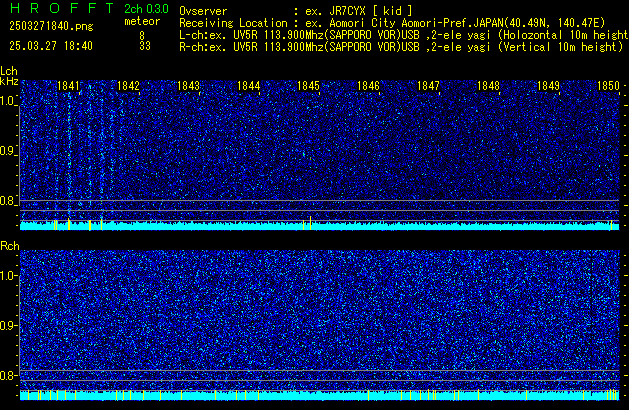The image size is (629, 410).
Task: Select the 1842 time marker
Action: [128, 86]
